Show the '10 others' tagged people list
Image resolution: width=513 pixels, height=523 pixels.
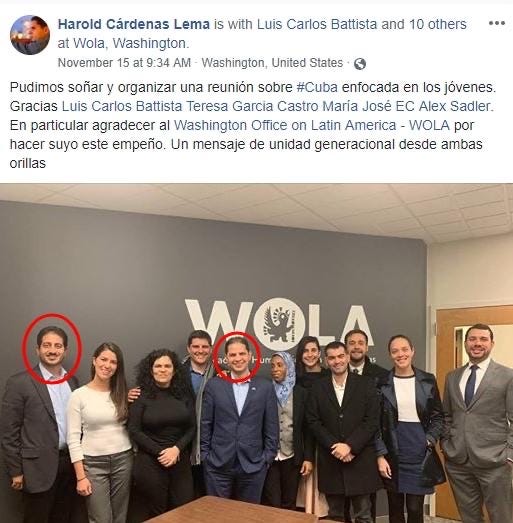coord(438,24)
